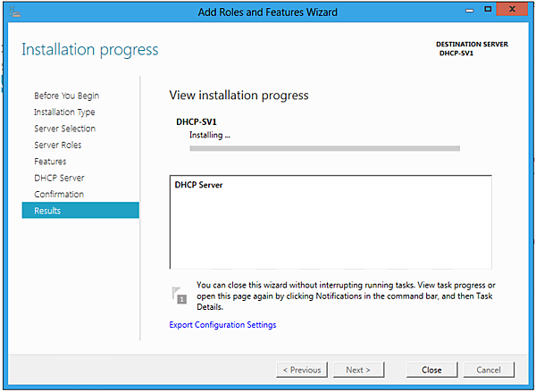Select DHCP Server in the results list

199,186
